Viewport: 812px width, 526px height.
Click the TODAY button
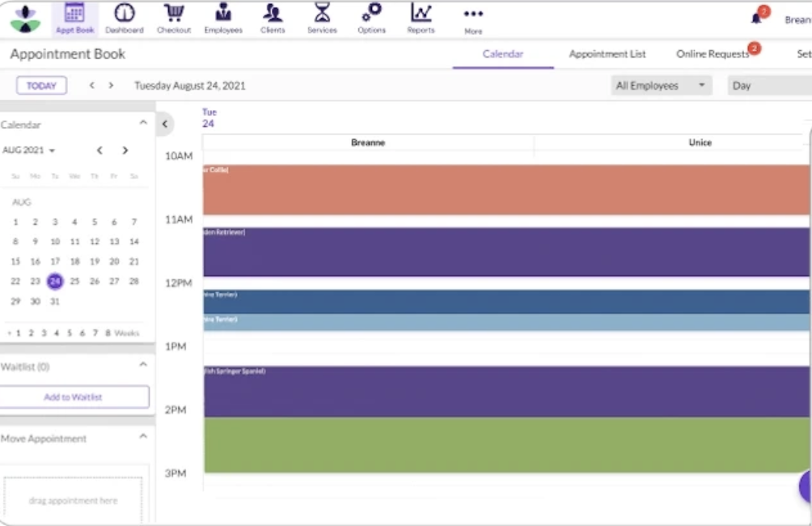click(x=41, y=86)
